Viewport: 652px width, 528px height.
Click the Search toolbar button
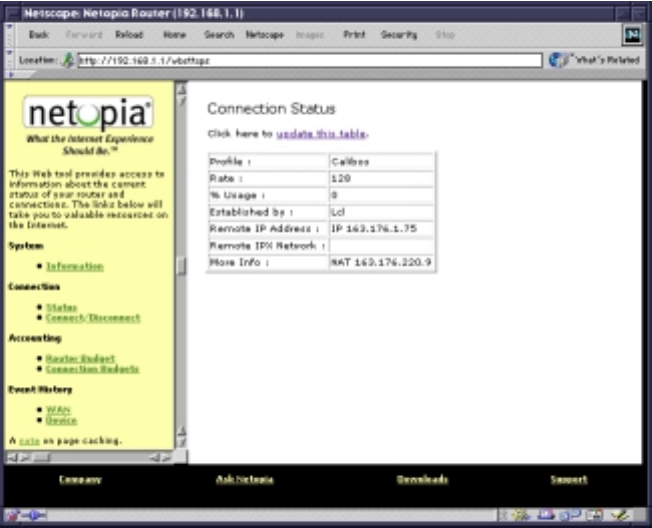click(219, 35)
